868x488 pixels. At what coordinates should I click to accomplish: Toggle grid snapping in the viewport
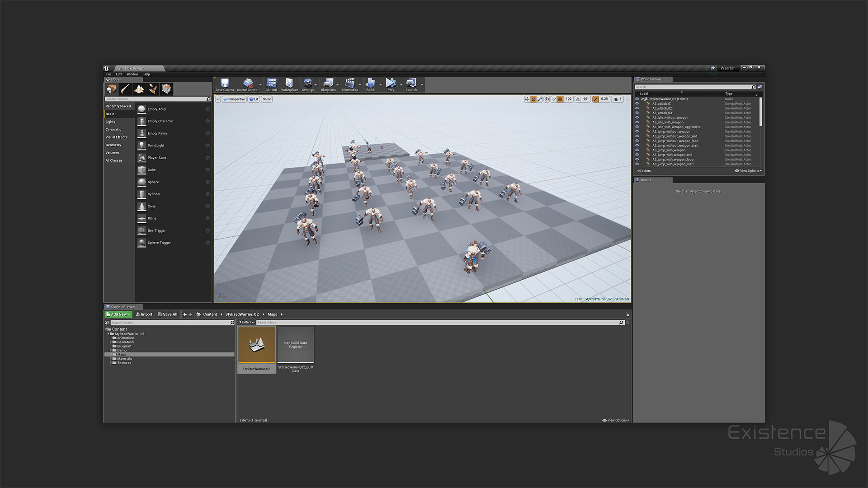tap(560, 99)
